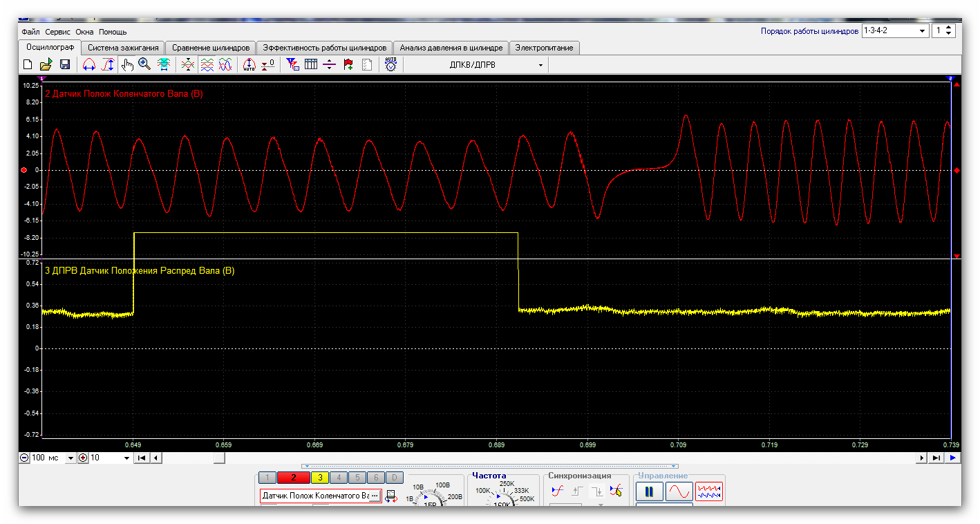Toggle the separate stacked channels view
The height and width of the screenshot is (524, 980).
pos(207,65)
